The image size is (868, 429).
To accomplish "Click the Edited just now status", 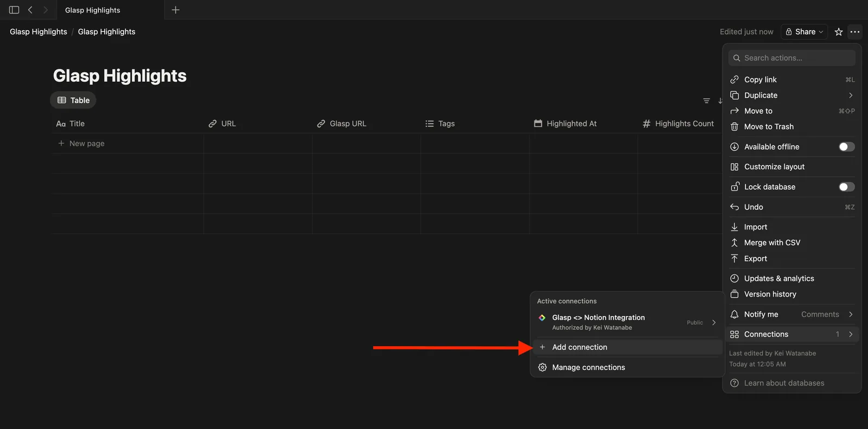I will tap(746, 32).
